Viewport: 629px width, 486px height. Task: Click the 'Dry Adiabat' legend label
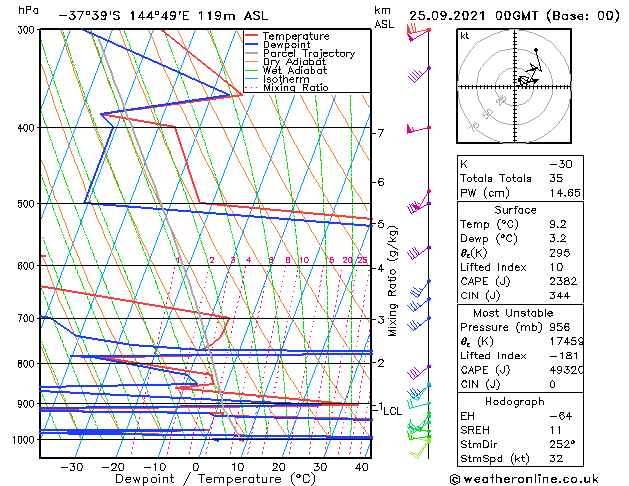pos(294,62)
